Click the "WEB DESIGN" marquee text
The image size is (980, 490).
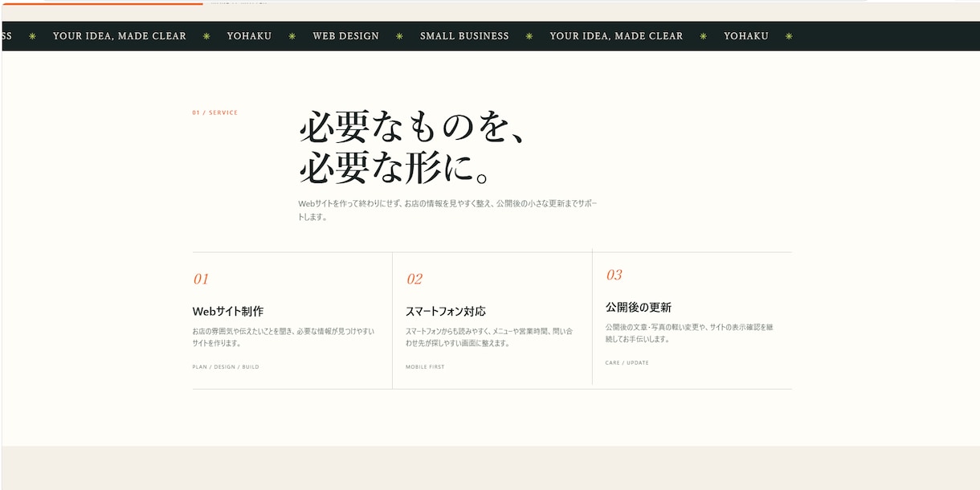tap(345, 36)
